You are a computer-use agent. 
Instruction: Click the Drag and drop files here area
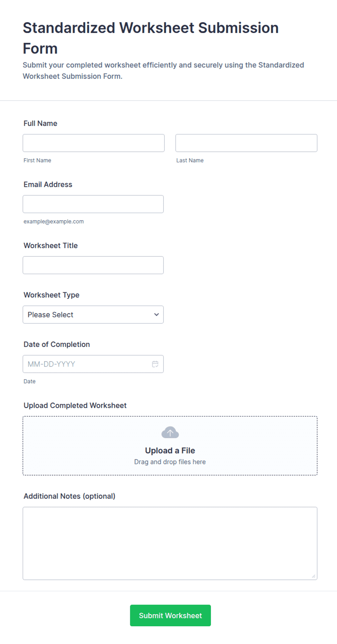170,462
